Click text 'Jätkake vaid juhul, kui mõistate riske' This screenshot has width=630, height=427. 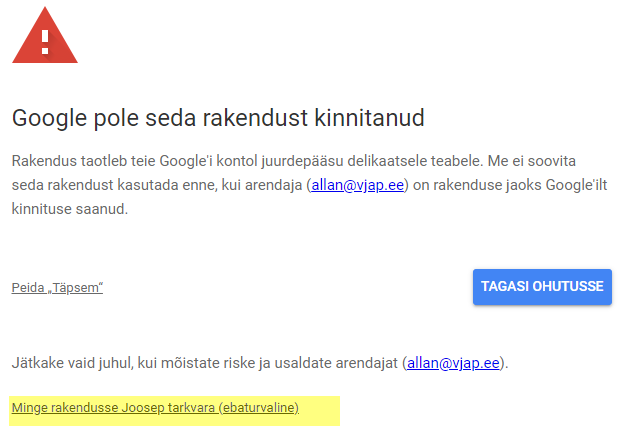click(x=133, y=363)
